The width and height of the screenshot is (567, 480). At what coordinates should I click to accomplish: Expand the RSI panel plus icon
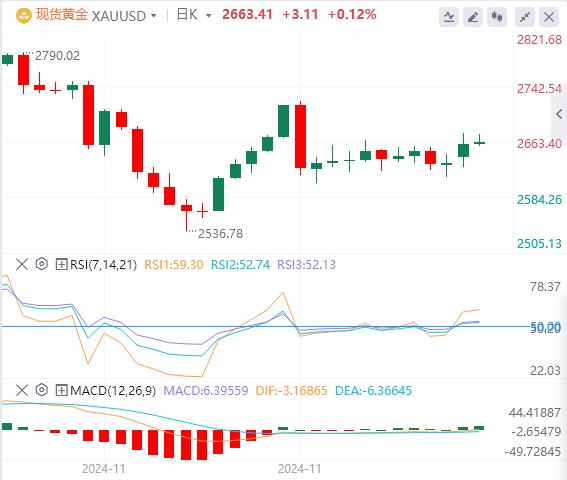tap(61, 264)
